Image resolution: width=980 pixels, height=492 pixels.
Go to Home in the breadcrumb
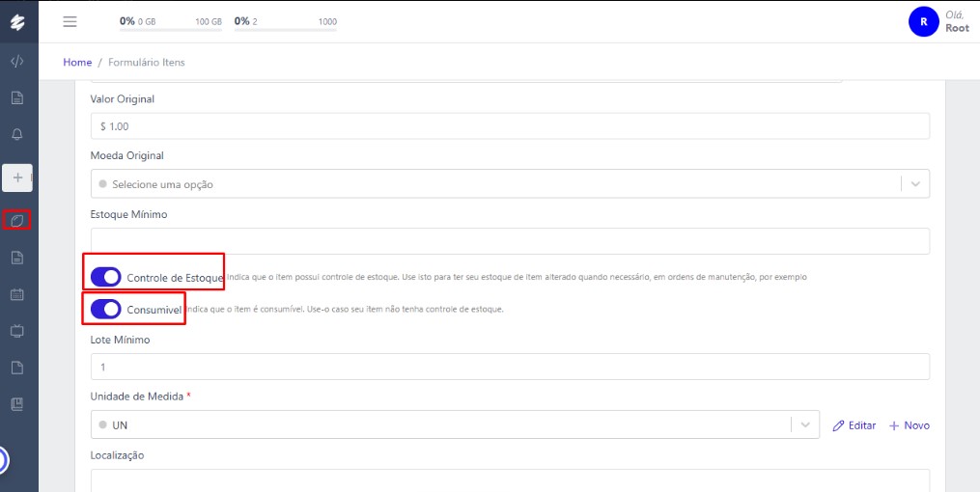point(77,63)
